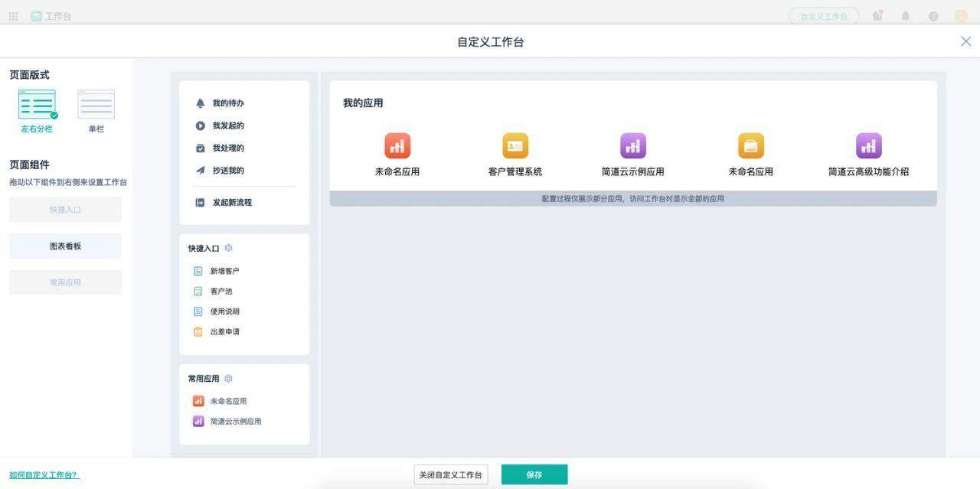Open the 常用应用 settings gear
This screenshot has height=489, width=980.
228,378
